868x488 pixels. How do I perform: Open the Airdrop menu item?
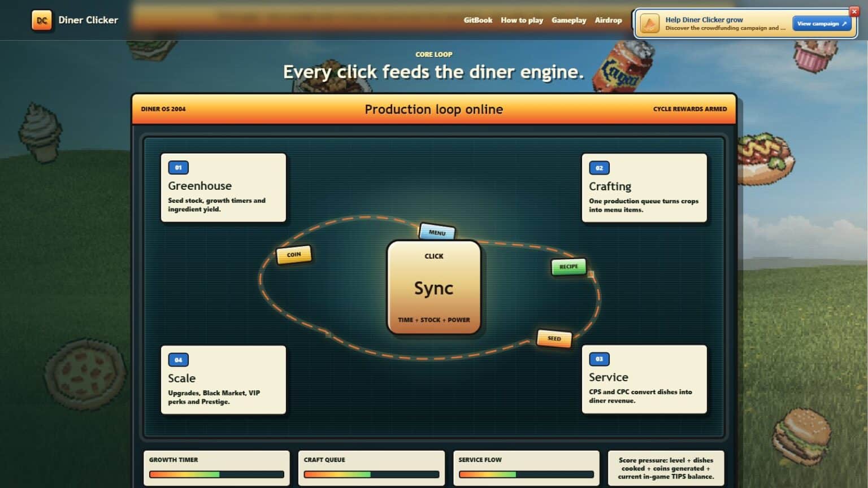608,20
